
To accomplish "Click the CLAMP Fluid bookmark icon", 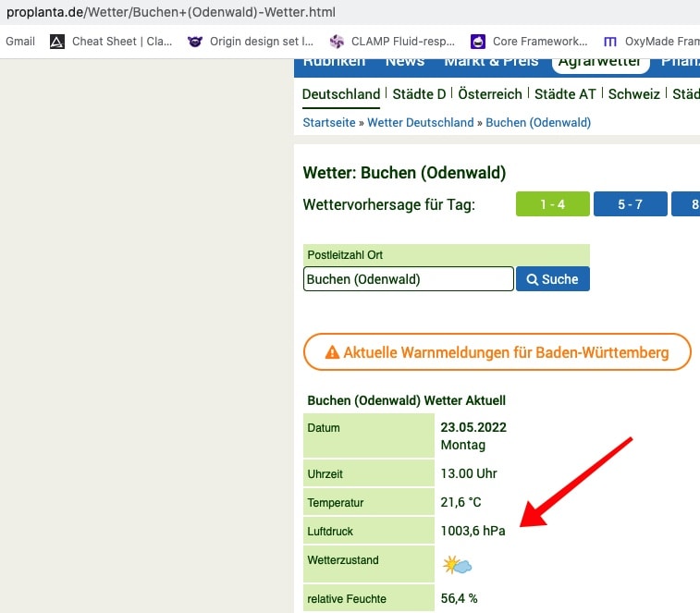I will click(x=337, y=42).
